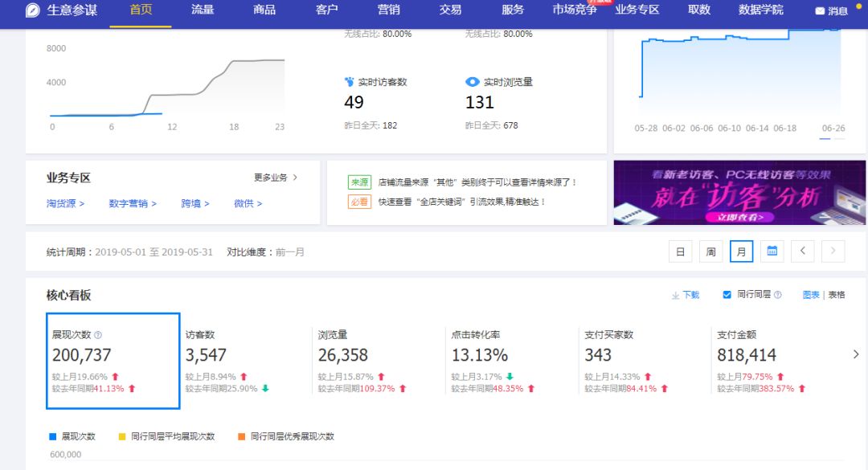This screenshot has height=470, width=868.
Task: Toggle blue 展现次数 legend swatch
Action: tap(53, 436)
